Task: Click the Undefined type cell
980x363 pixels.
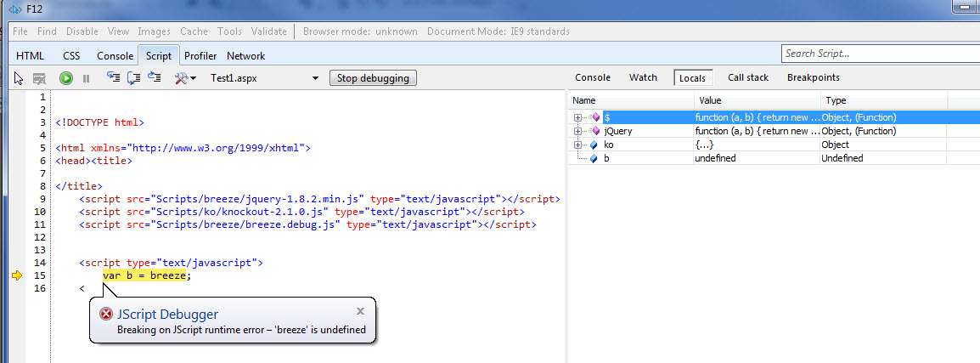Action: point(842,159)
